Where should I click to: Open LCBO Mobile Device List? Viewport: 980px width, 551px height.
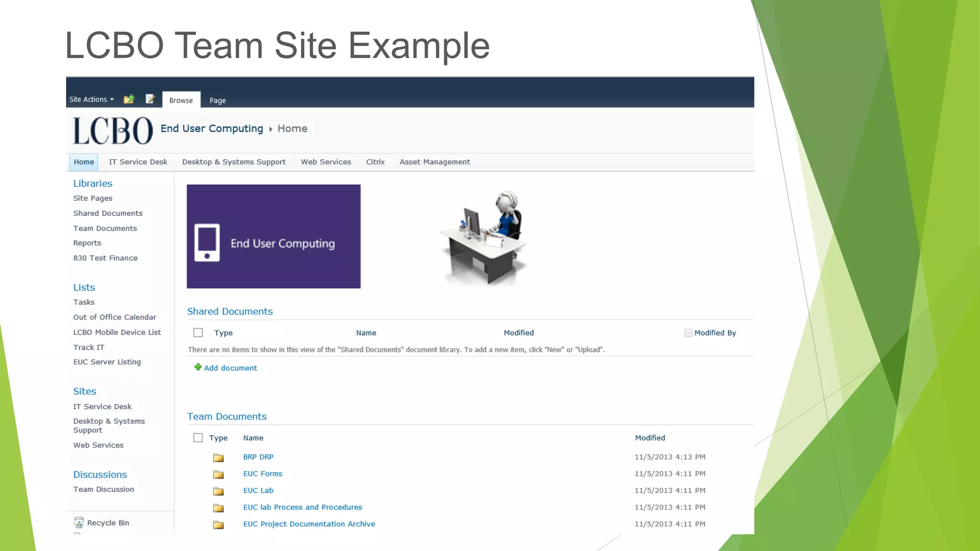coord(117,332)
